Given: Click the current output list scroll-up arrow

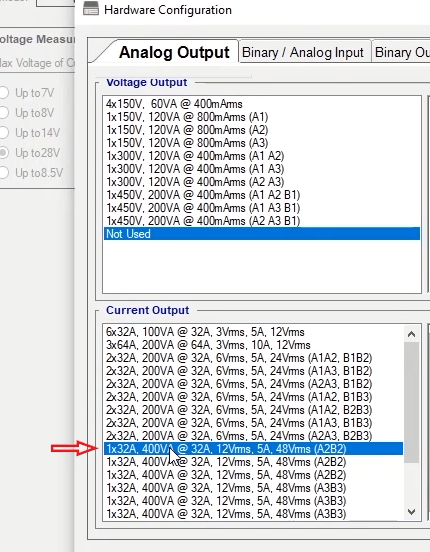Looking at the screenshot, I should click(411, 334).
